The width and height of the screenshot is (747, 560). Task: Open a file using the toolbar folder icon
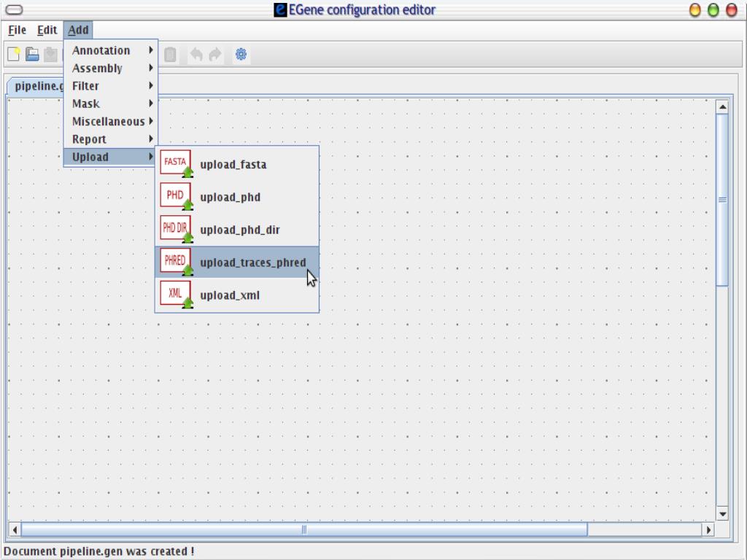click(32, 54)
